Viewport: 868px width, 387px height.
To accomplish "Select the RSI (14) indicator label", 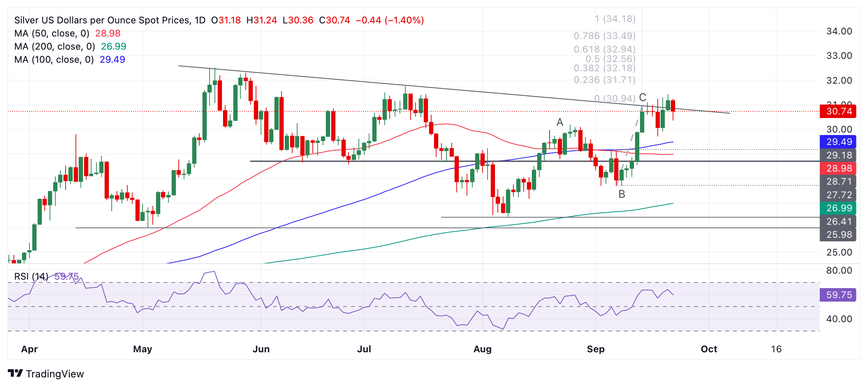I will [x=31, y=276].
